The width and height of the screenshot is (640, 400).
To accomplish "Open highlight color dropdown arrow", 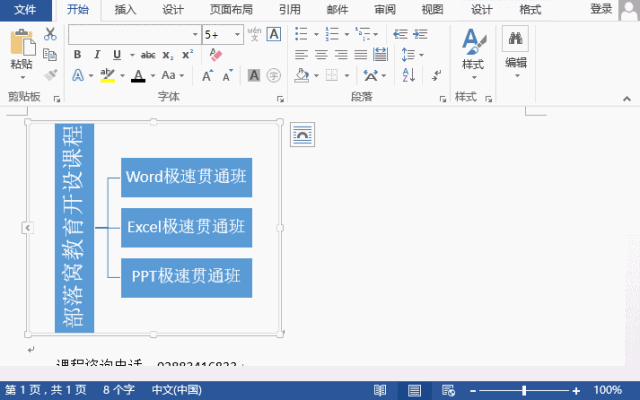I will click(x=122, y=76).
